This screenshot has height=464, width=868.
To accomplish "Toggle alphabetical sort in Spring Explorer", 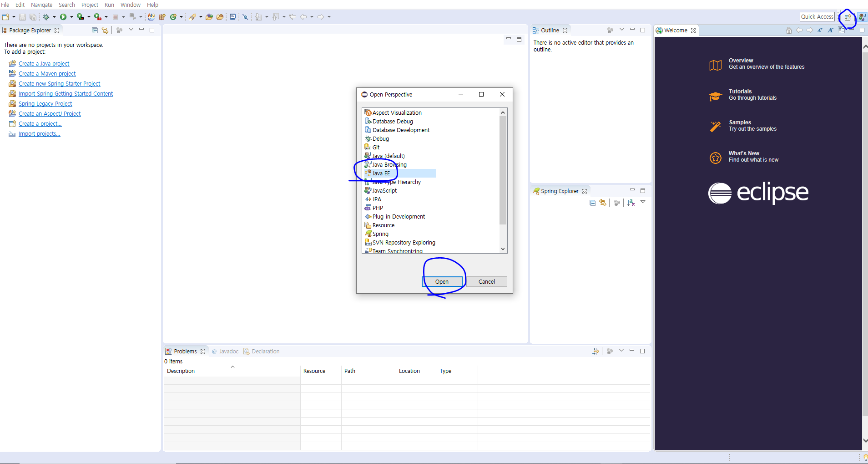I will pyautogui.click(x=631, y=203).
